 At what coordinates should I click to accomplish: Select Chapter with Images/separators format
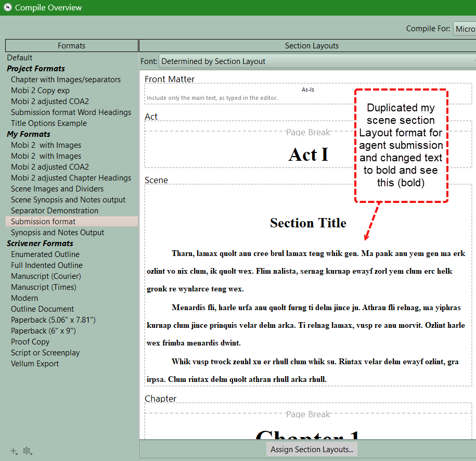[66, 80]
